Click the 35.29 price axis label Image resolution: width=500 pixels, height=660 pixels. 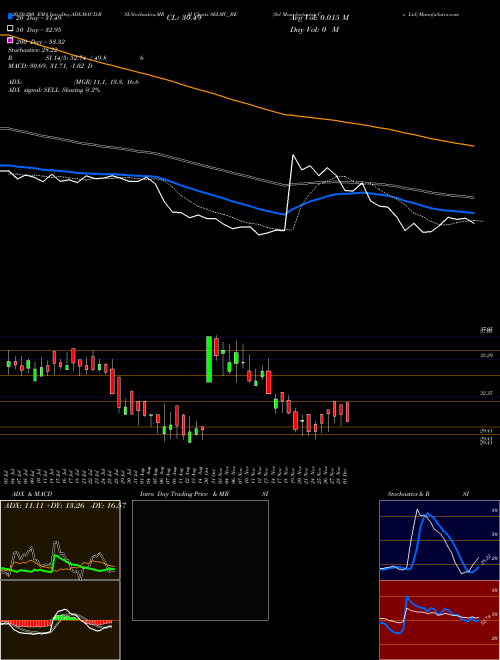point(486,356)
